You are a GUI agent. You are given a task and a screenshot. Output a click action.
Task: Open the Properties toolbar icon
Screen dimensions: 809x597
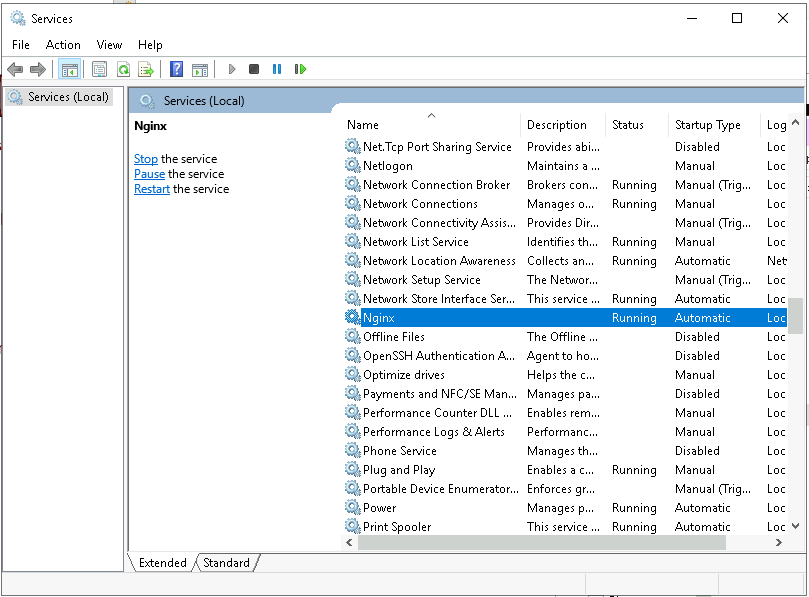pos(99,69)
